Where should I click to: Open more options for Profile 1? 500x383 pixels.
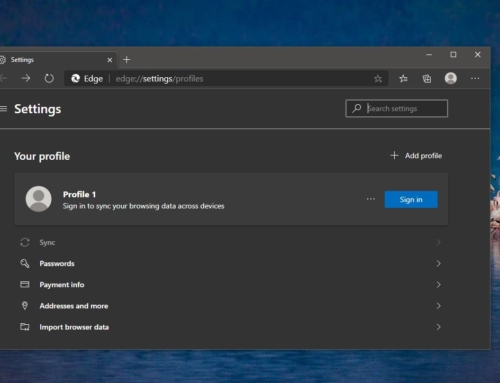click(x=371, y=199)
